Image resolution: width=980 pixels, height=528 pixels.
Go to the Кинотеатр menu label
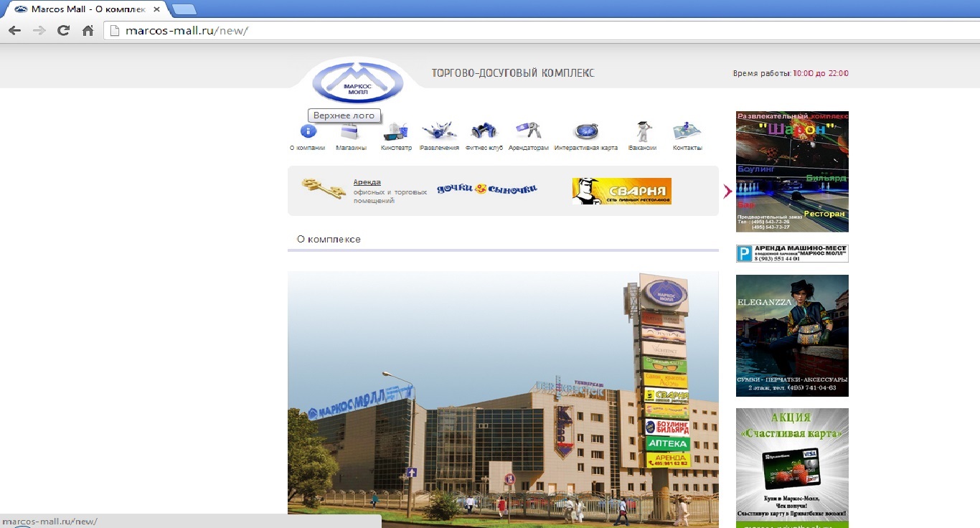396,148
